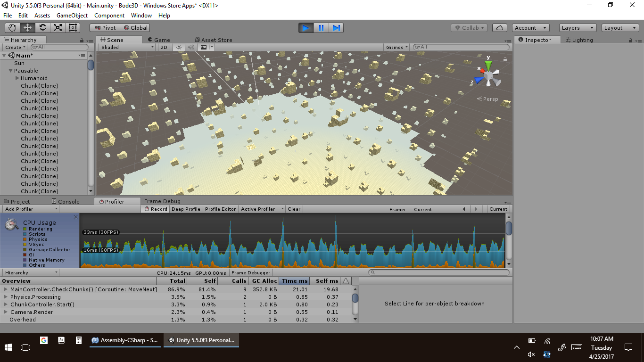Switch to the Console tab

click(65, 201)
